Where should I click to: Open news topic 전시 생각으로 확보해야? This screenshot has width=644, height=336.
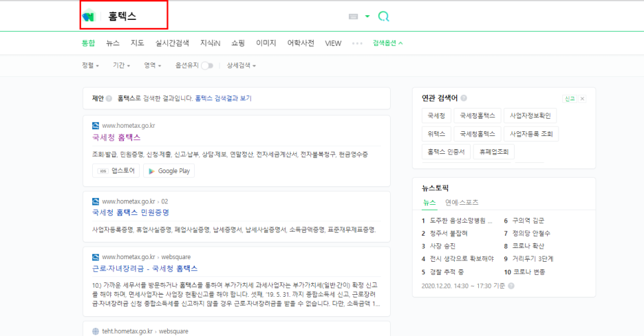pos(462,259)
